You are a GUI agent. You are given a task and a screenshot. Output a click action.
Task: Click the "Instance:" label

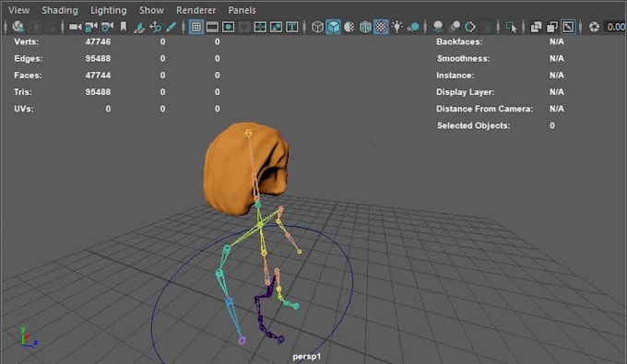[x=455, y=76]
